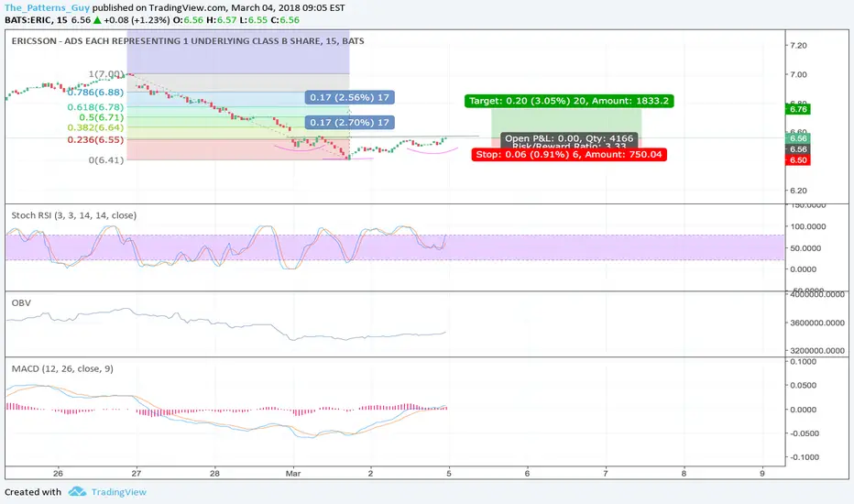Click Fibonacci level 0.618(6.78) label

95,107
